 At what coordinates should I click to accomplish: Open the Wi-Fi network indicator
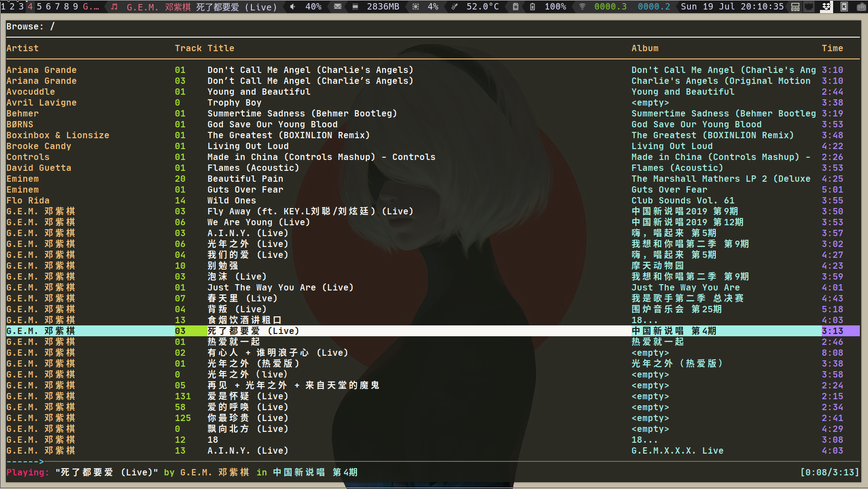tap(582, 7)
